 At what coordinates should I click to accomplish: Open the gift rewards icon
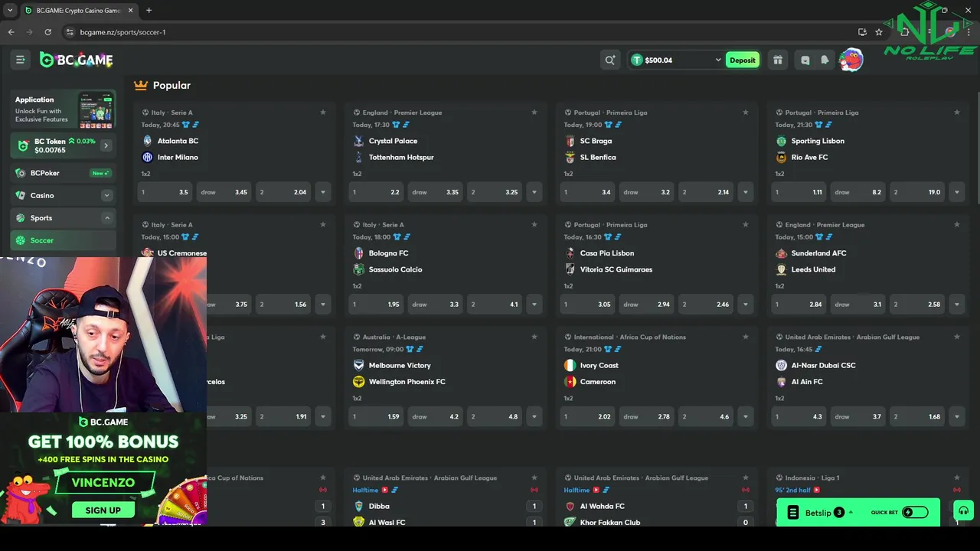click(x=778, y=60)
